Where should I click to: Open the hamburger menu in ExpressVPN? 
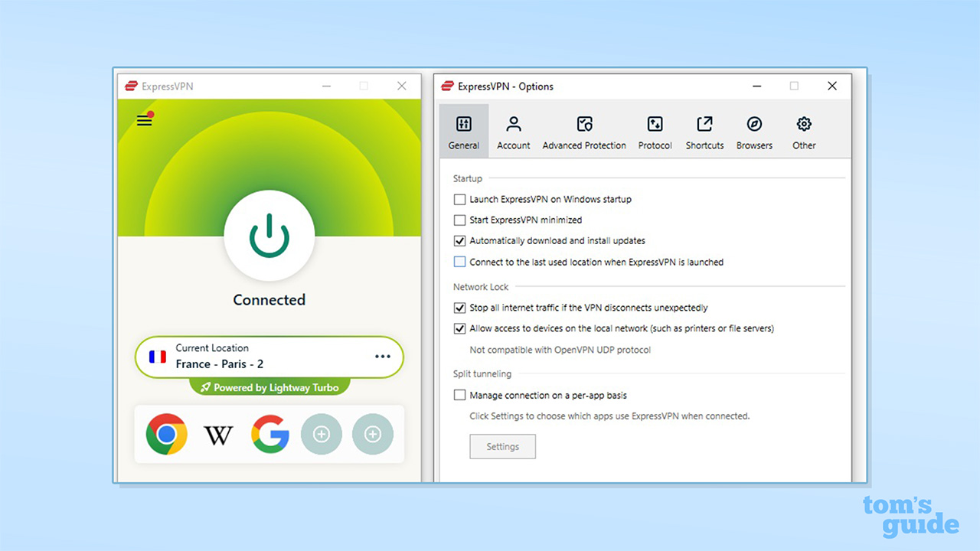(x=144, y=120)
